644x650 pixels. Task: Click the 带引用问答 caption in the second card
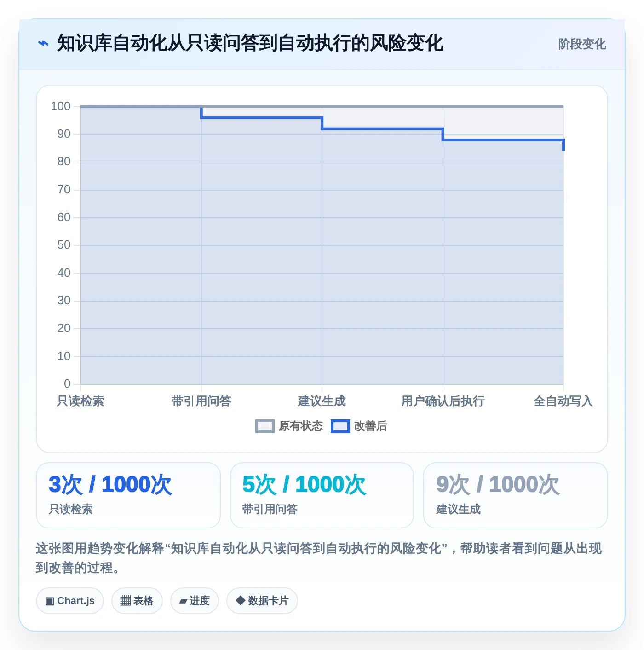(x=270, y=509)
